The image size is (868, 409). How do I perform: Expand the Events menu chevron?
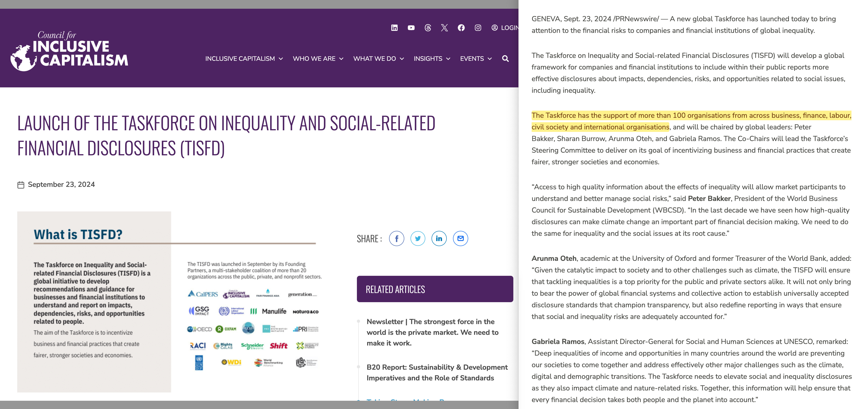click(490, 59)
